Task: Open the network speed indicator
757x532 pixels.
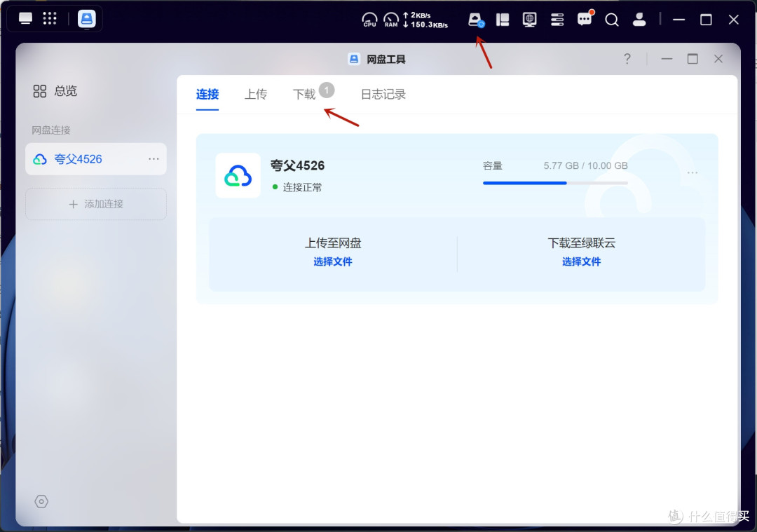Action: [425, 20]
